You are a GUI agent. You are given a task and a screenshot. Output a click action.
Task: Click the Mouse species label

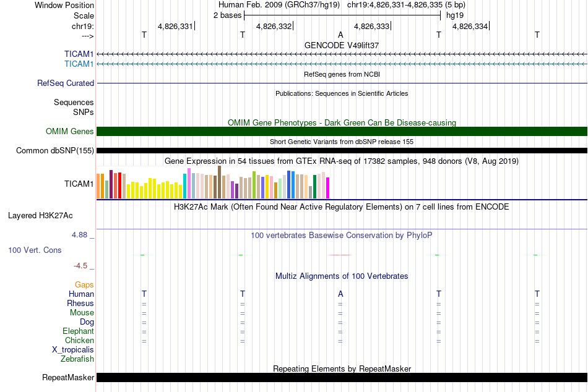(82, 313)
